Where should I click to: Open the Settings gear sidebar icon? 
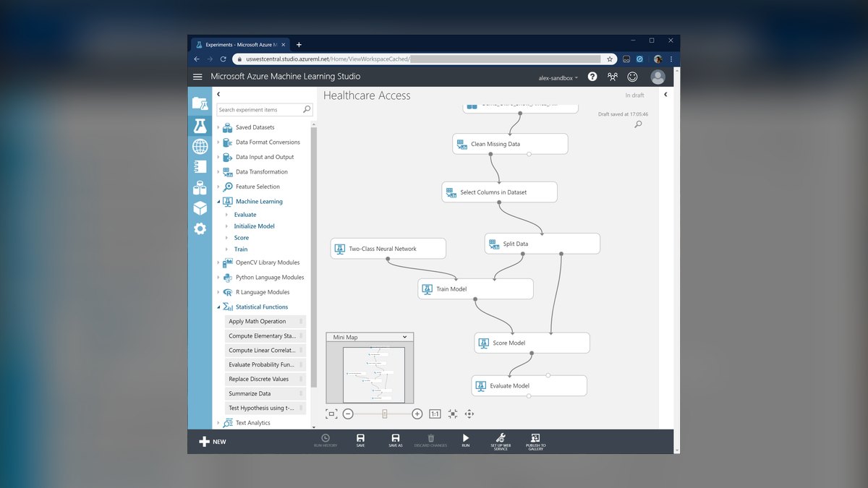200,228
